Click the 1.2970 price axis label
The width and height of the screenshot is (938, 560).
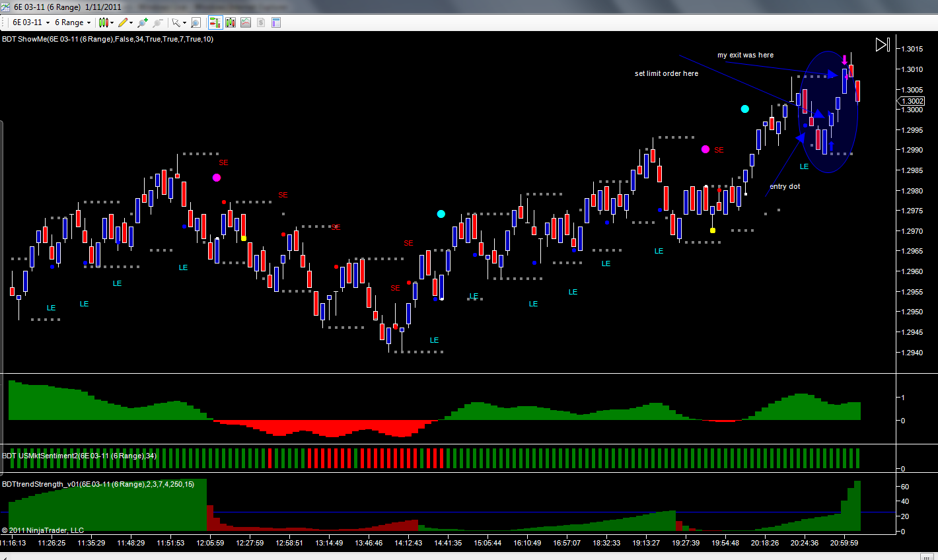click(913, 231)
